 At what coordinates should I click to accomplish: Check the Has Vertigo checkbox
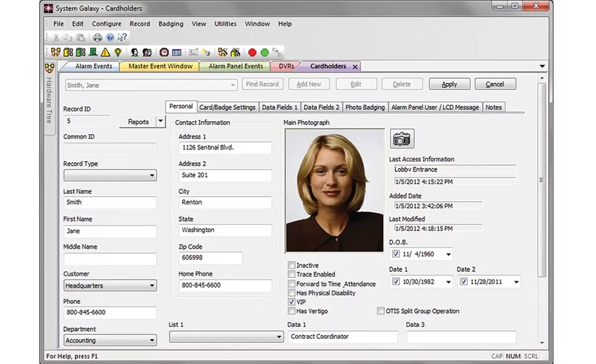(291, 311)
